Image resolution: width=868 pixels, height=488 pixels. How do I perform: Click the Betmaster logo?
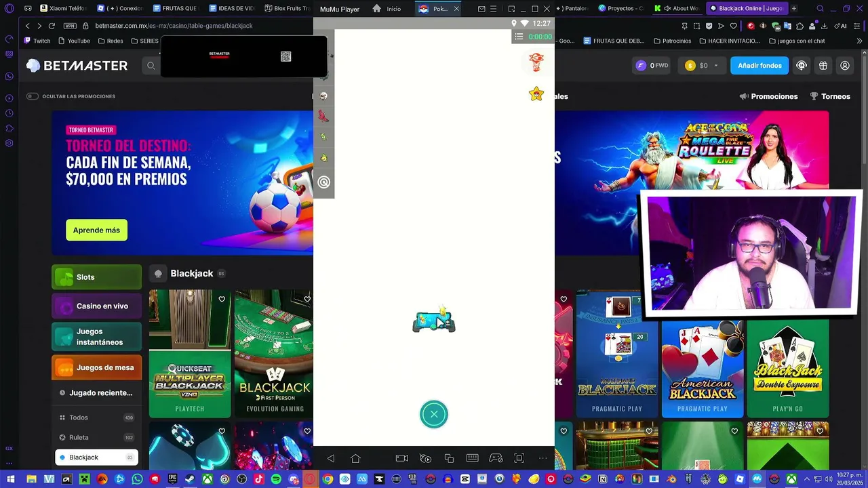77,66
